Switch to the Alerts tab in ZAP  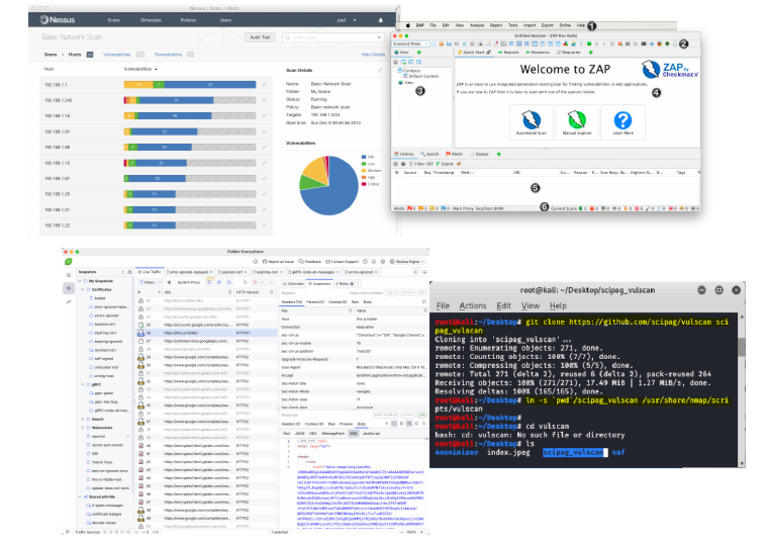pos(455,154)
